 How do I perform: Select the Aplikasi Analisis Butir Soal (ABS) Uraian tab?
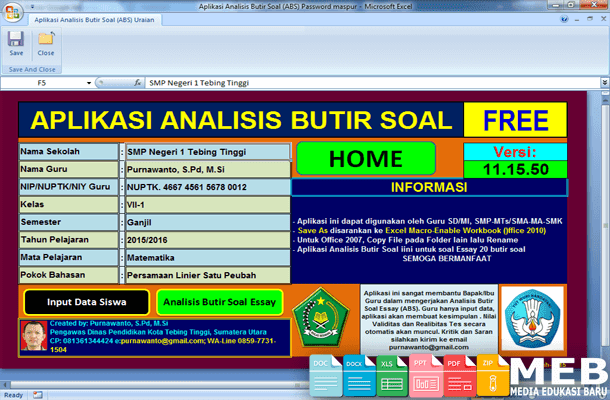click(94, 20)
